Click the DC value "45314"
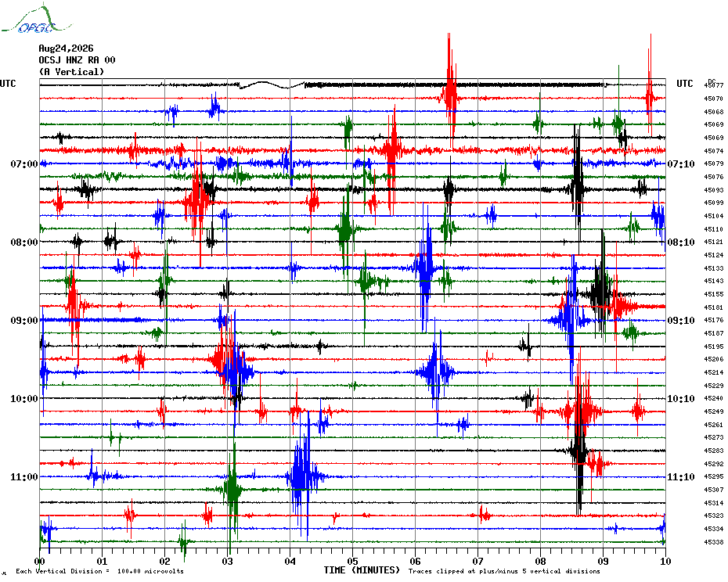The height and width of the screenshot is (582, 728). click(714, 503)
